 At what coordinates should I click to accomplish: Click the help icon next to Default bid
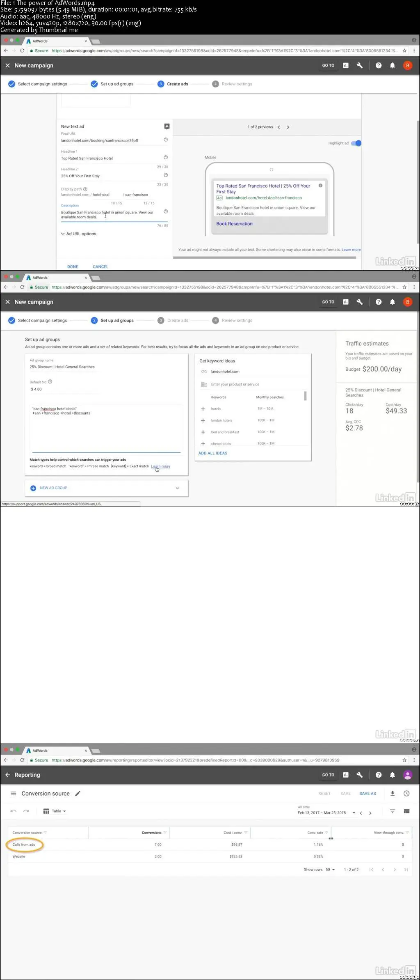50,381
